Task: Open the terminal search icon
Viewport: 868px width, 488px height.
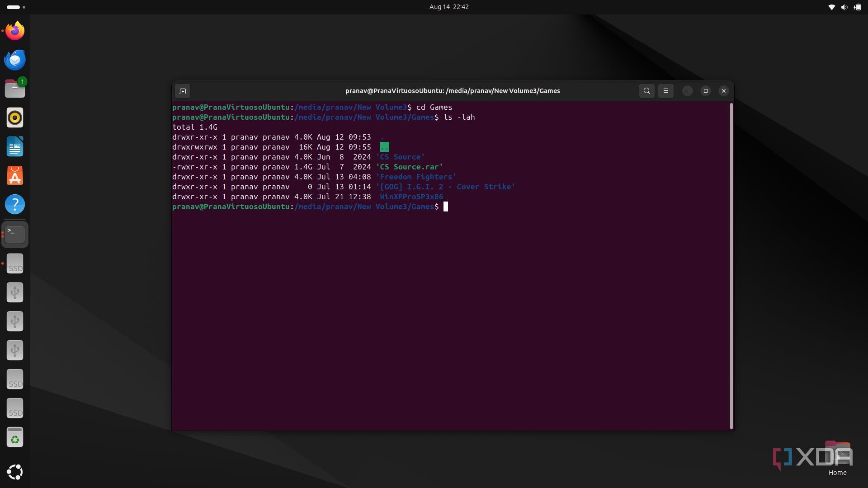Action: coord(647,91)
